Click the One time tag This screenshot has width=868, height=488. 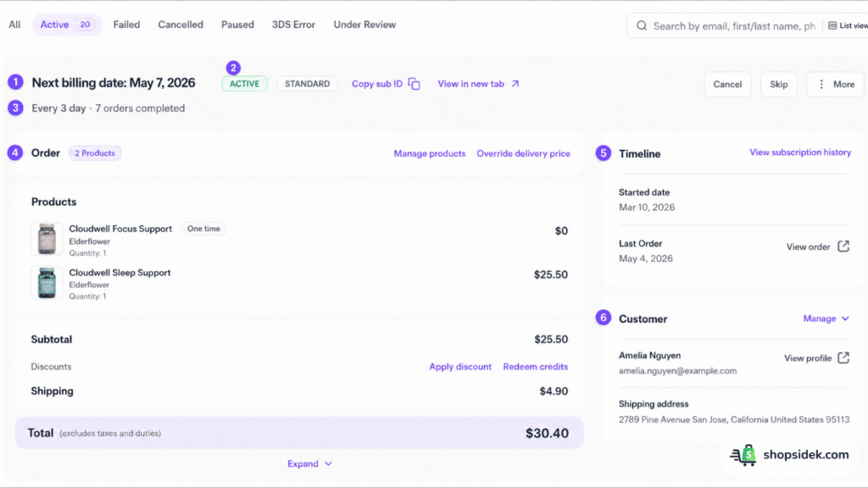(x=203, y=229)
